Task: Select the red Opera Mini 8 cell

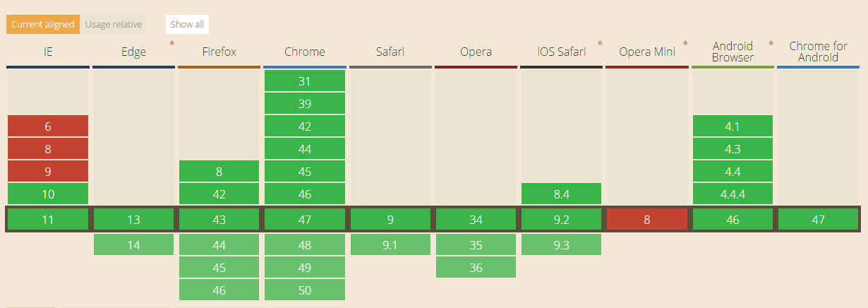Action: [x=647, y=220]
